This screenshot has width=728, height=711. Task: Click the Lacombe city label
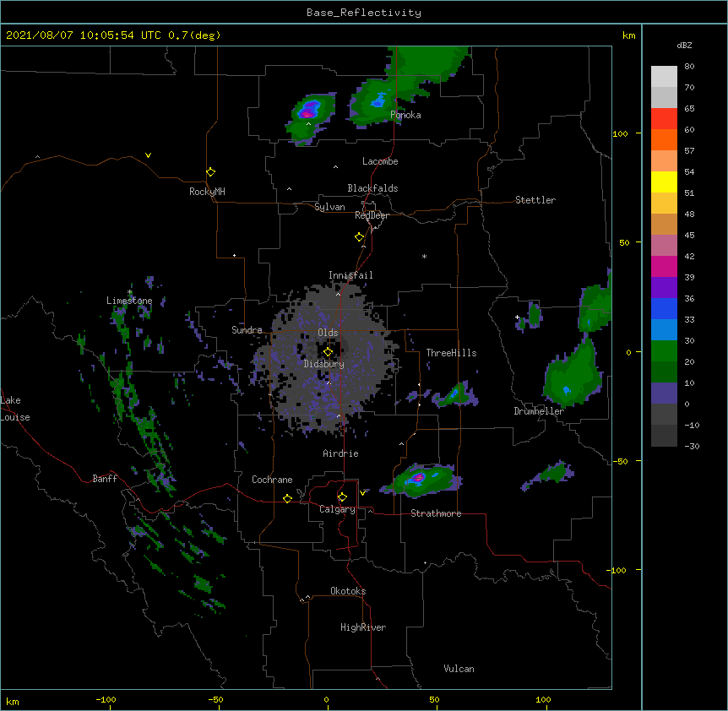380,161
